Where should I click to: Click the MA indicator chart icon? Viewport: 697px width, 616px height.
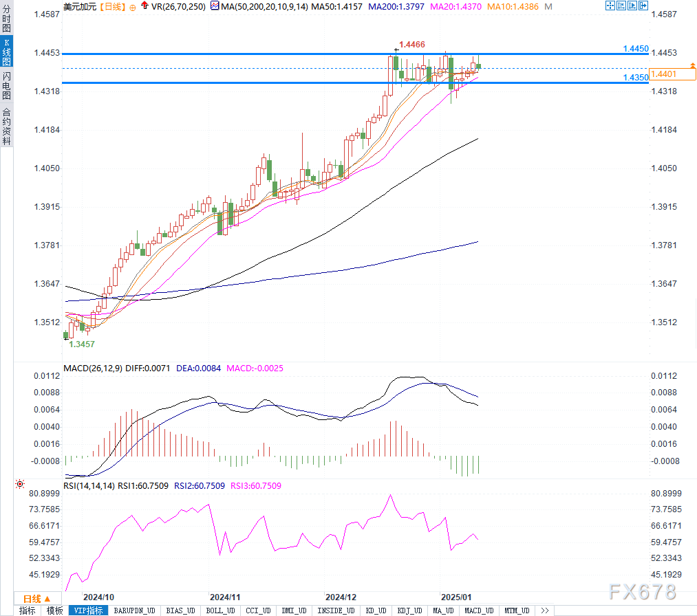pyautogui.click(x=215, y=5)
